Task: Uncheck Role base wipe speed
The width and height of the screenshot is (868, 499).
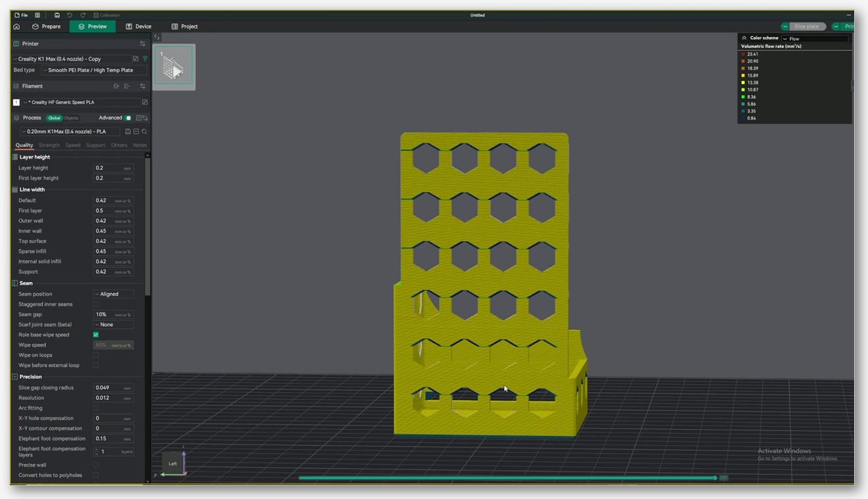Action: point(96,335)
